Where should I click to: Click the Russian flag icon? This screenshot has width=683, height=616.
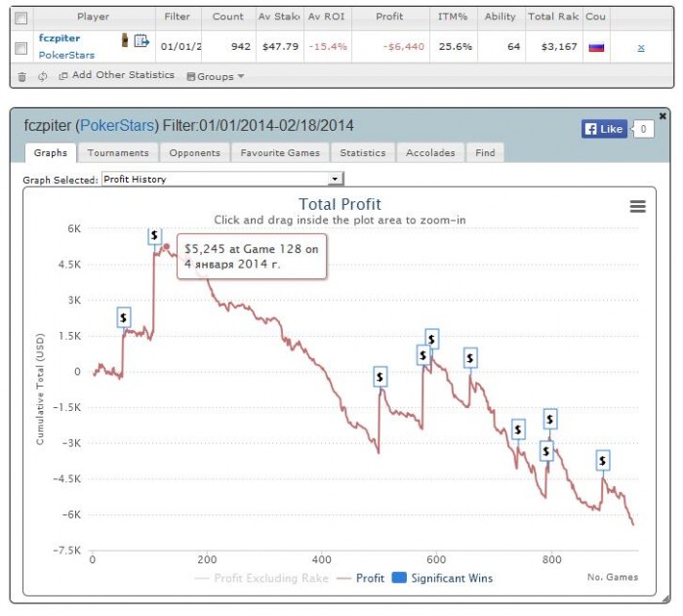pos(596,47)
